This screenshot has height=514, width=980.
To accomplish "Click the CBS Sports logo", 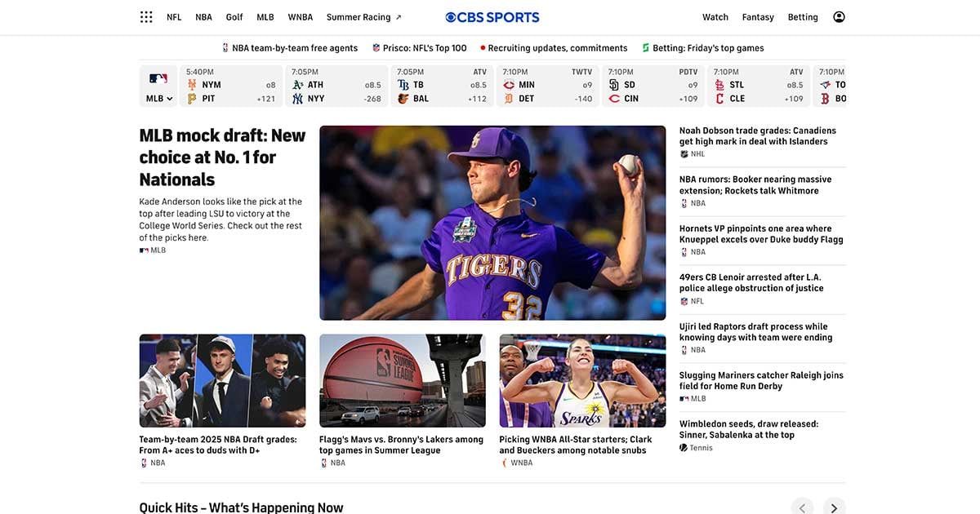I will pos(492,17).
